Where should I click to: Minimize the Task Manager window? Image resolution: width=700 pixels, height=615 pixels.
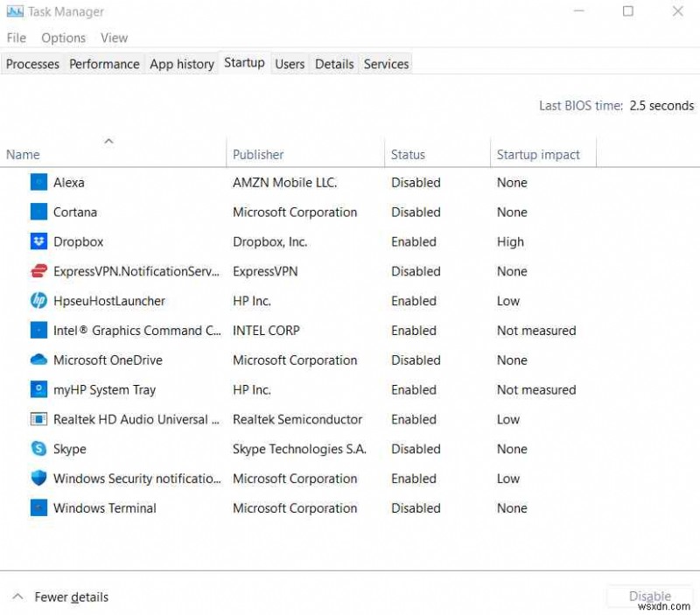(579, 10)
